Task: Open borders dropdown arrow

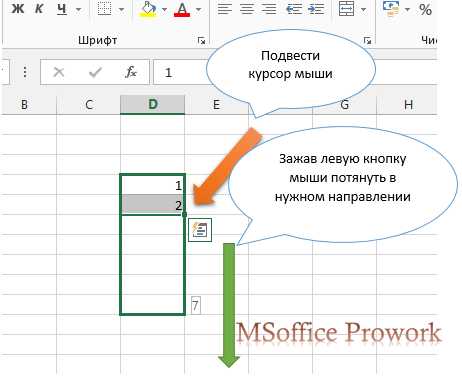Action: (122, 9)
